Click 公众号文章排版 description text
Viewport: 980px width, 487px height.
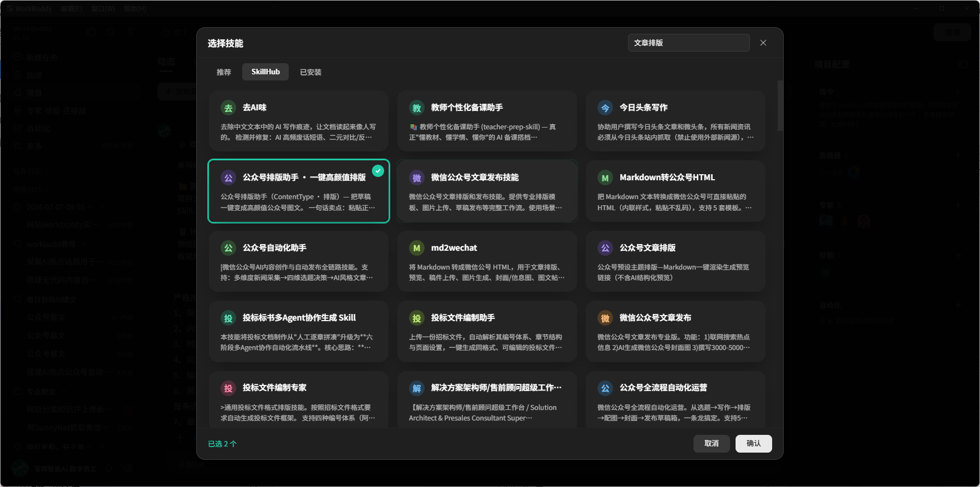click(673, 272)
